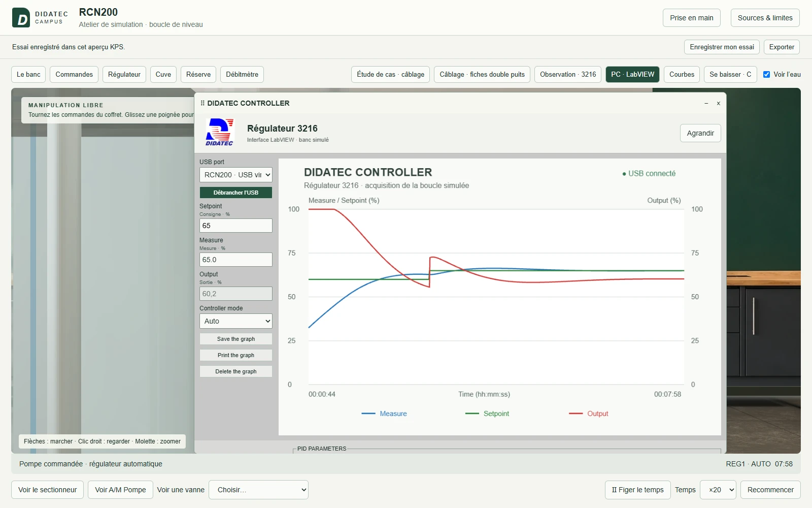The image size is (812, 508).
Task: Click the Recommencer button
Action: [x=770, y=490]
